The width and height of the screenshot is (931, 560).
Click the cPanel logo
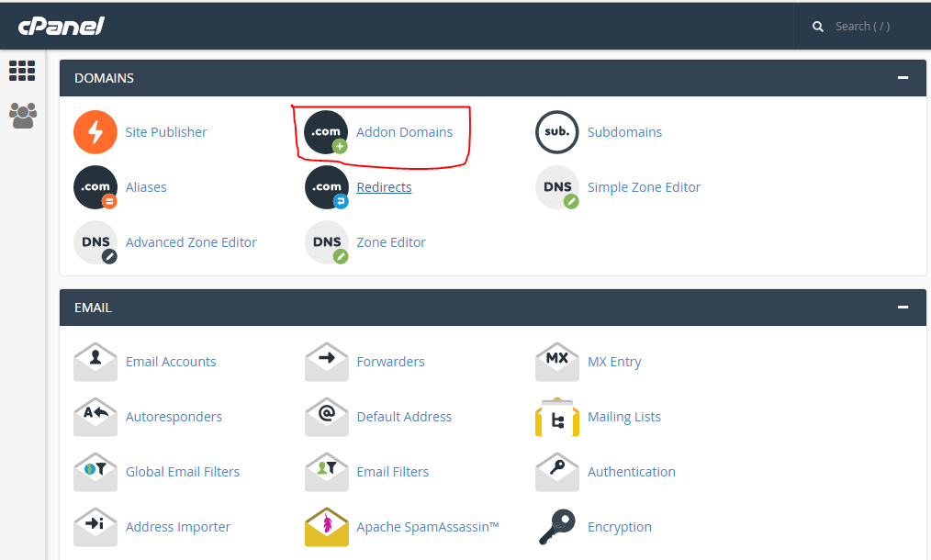tap(62, 26)
